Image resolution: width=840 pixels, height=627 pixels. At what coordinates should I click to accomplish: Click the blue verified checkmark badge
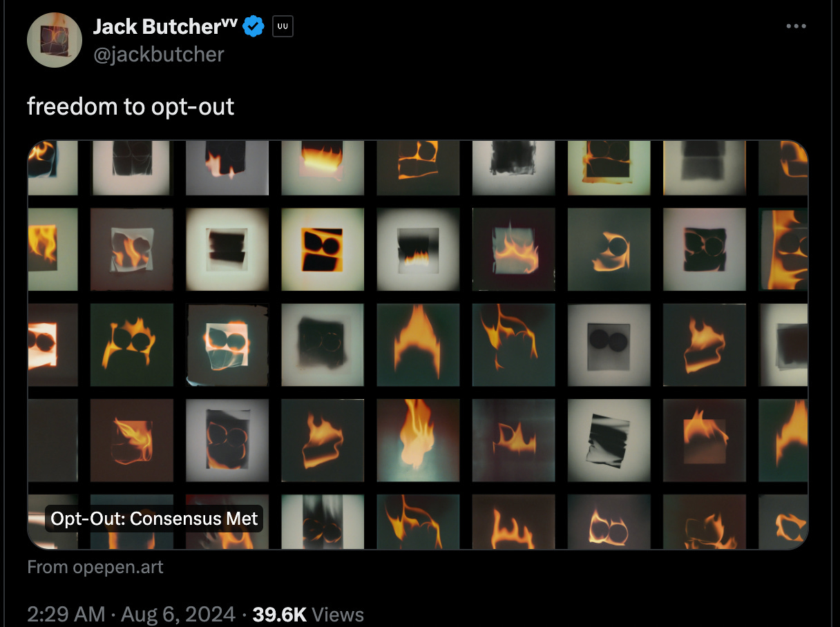pyautogui.click(x=254, y=27)
